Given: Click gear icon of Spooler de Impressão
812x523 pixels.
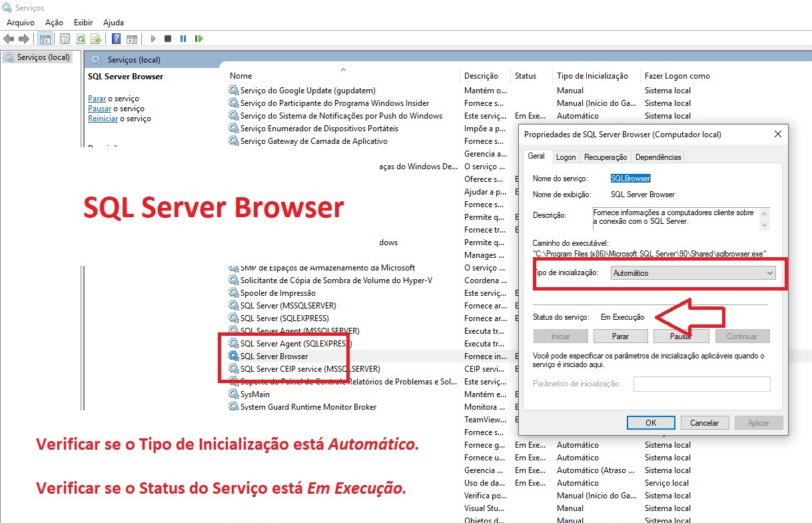Looking at the screenshot, I should [x=233, y=293].
